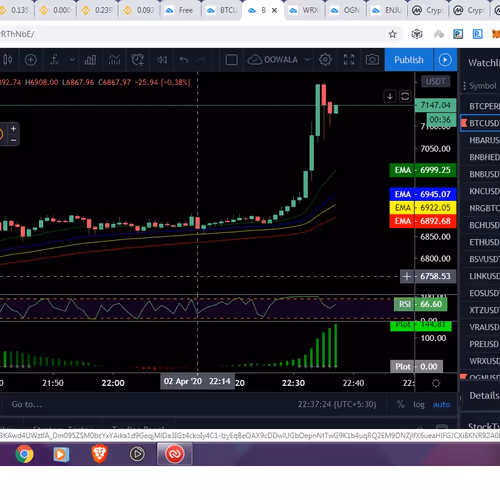
Task: Bookmark this page with the star icon
Action: point(393,34)
